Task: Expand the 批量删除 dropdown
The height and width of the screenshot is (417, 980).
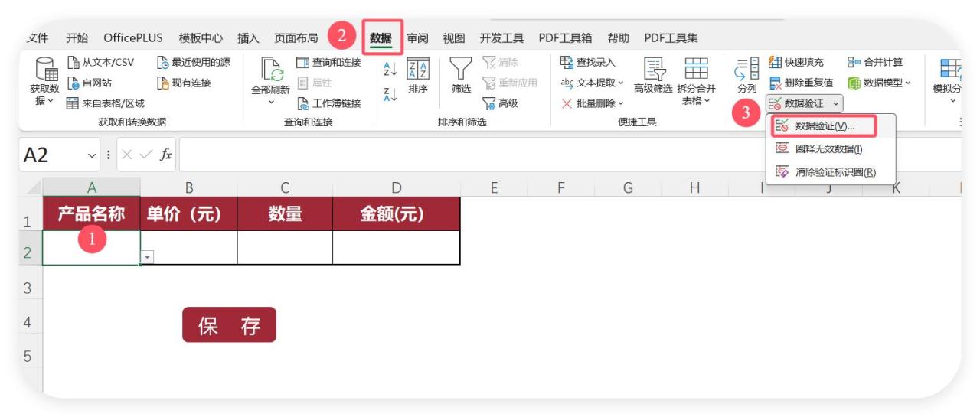Action: tap(619, 103)
